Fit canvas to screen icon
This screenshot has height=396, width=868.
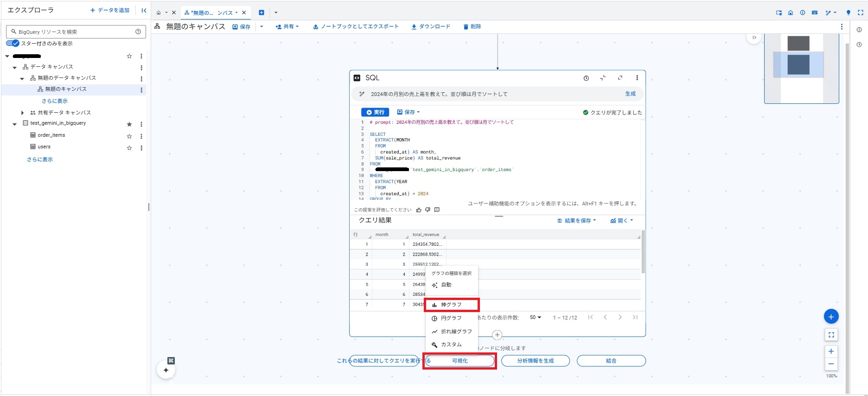pyautogui.click(x=831, y=335)
